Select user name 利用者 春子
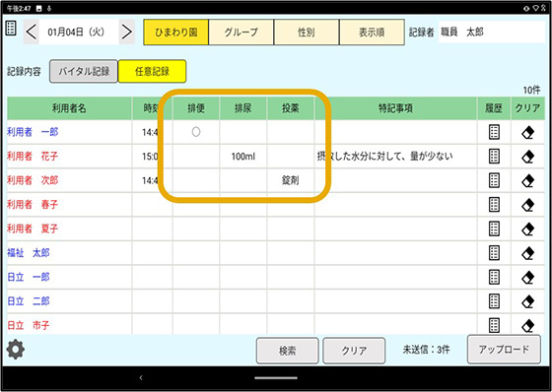The width and height of the screenshot is (552, 392). 33,205
